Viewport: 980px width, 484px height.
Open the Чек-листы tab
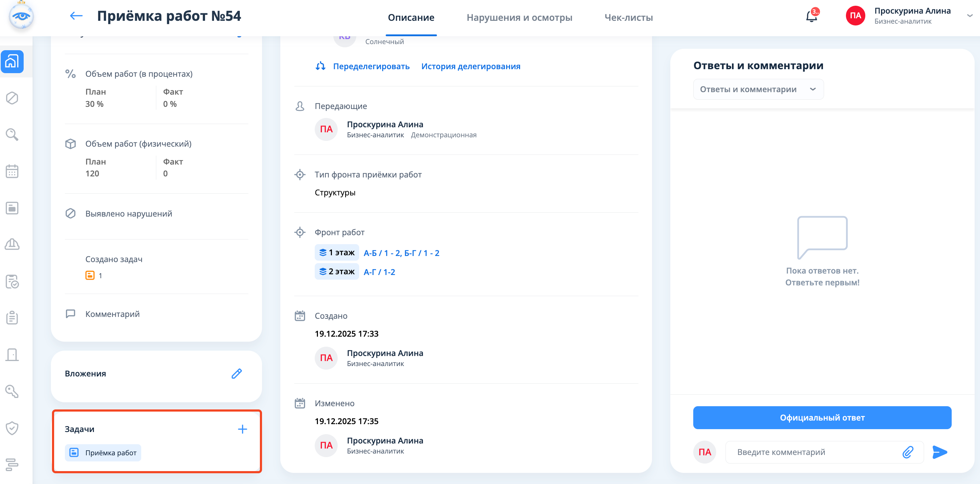pyautogui.click(x=628, y=18)
